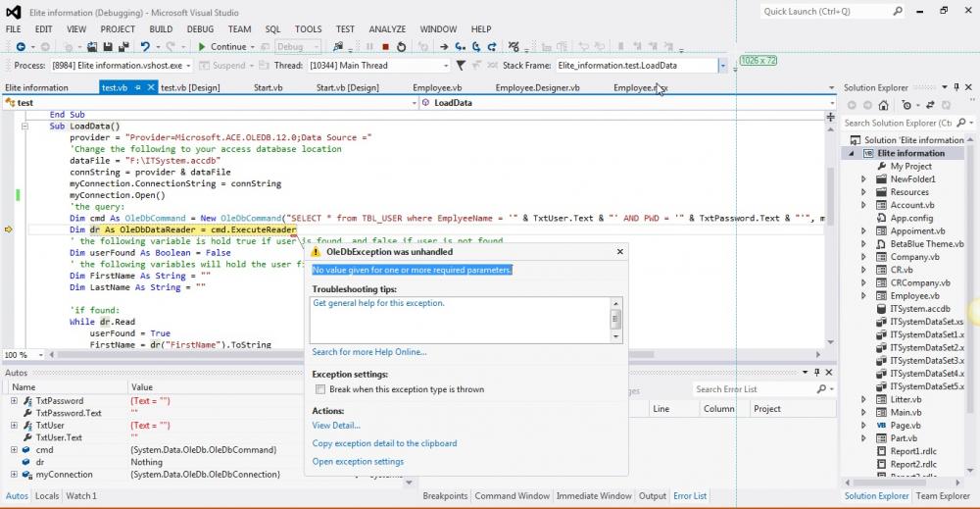Stop debugging with the red square icon
This screenshot has width=980, height=509.
point(385,47)
